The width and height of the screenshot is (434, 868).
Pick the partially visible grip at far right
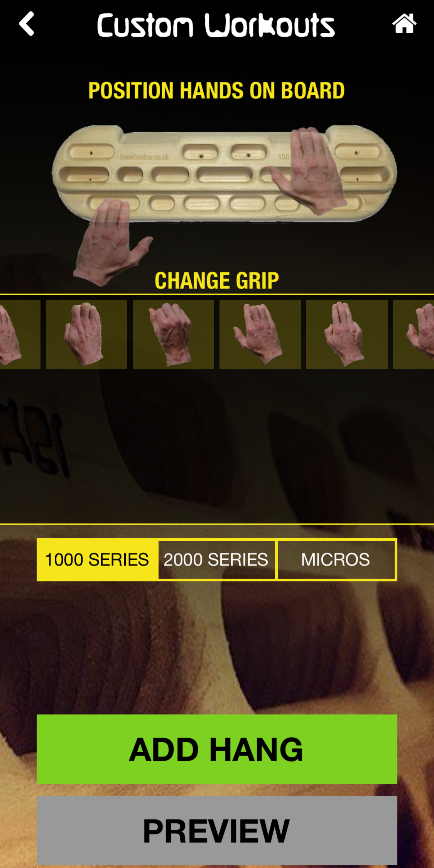click(x=414, y=334)
